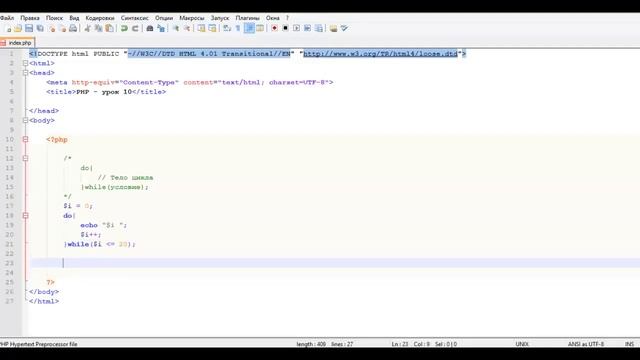
Task: Click the 'while($i <= 20);' code on line 21
Action: pos(101,244)
